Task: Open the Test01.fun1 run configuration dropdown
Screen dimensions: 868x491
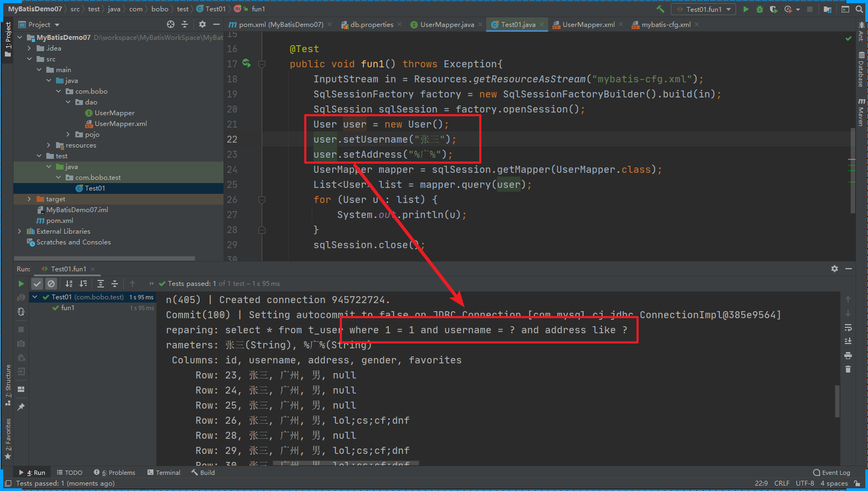Action: (x=703, y=9)
